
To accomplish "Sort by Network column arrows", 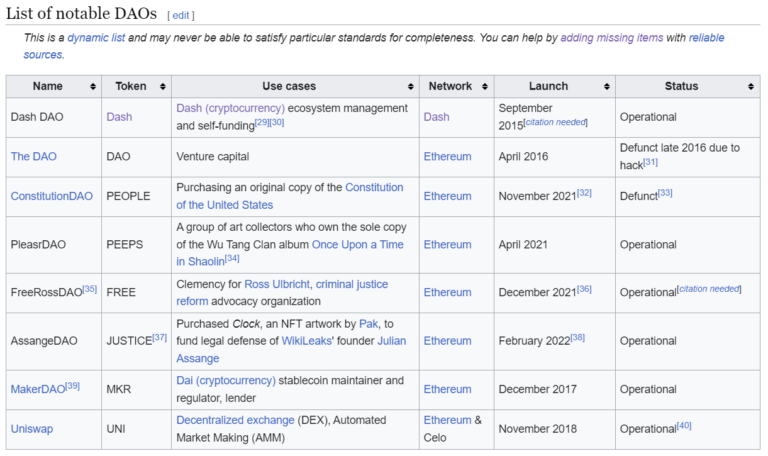I will tap(485, 87).
